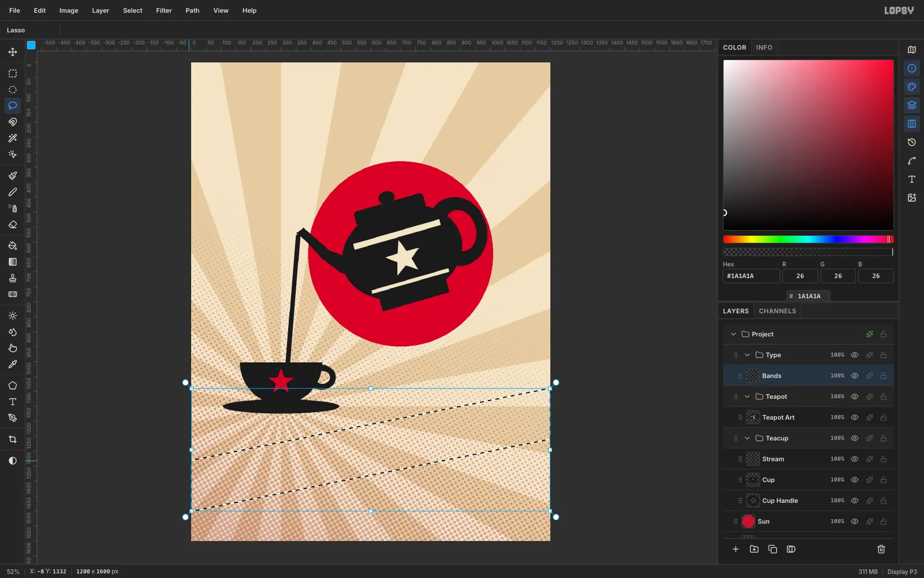Screen dimensions: 924x578
Task: Open the Layer menu
Action: point(100,10)
